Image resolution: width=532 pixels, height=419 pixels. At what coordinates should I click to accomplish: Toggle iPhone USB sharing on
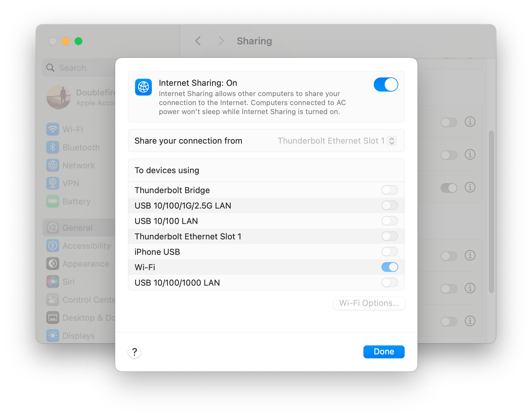click(x=390, y=252)
